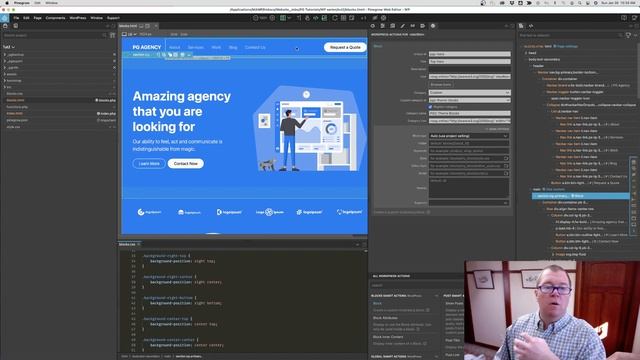
Task: Click the green page layout icon in toolbar
Action: [283, 18]
